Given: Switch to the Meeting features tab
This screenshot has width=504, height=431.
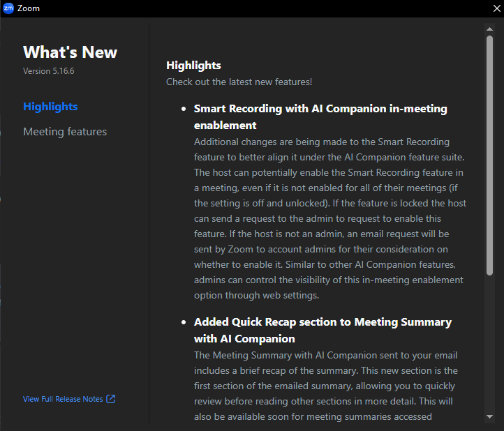Looking at the screenshot, I should (x=65, y=131).
